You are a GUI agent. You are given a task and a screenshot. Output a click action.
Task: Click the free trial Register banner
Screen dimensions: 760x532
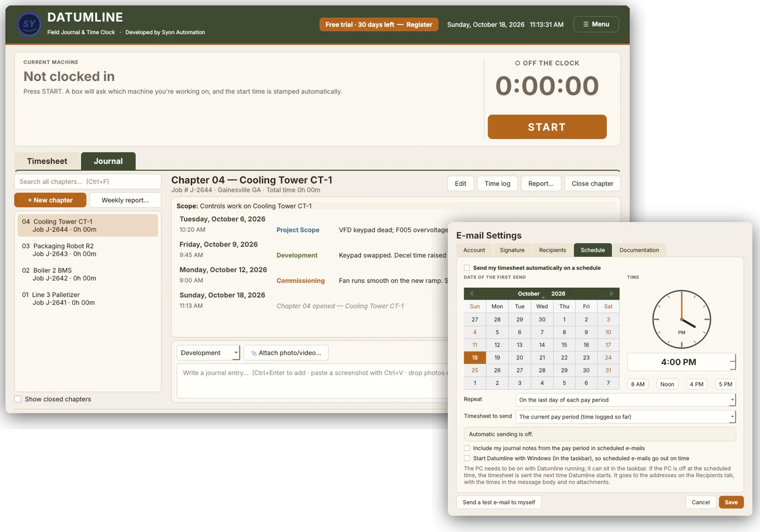click(x=379, y=24)
